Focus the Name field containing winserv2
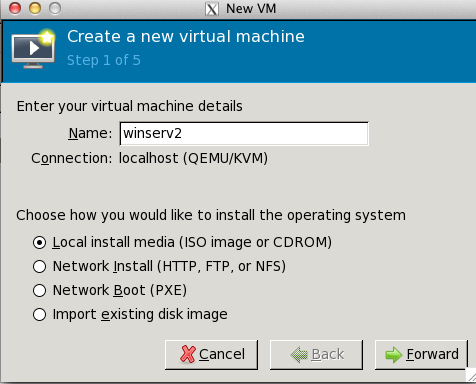The width and height of the screenshot is (476, 384). point(244,134)
